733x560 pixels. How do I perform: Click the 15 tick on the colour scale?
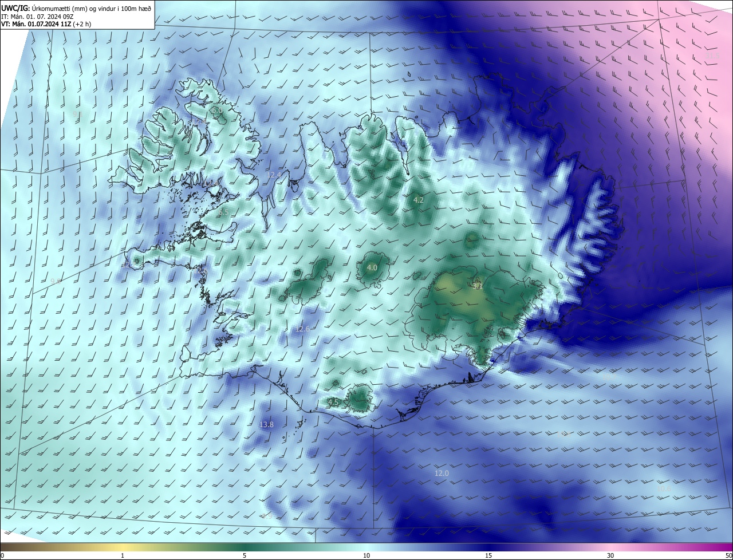pyautogui.click(x=488, y=555)
